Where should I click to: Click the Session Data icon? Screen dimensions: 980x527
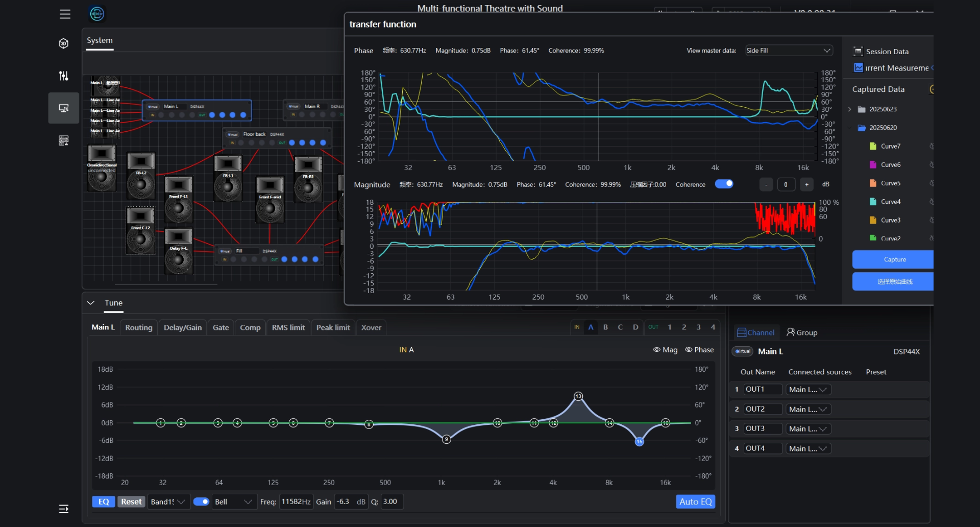pyautogui.click(x=858, y=51)
